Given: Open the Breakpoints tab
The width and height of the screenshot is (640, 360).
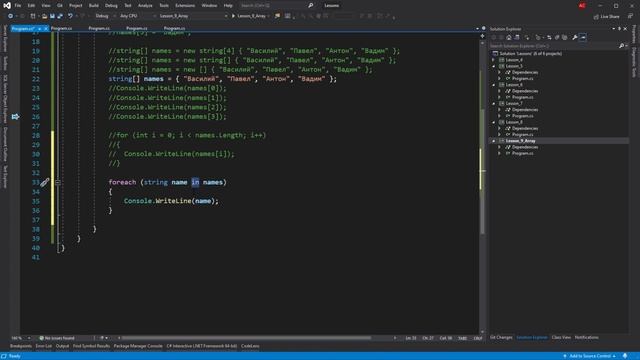Looking at the screenshot, I should coord(21,346).
